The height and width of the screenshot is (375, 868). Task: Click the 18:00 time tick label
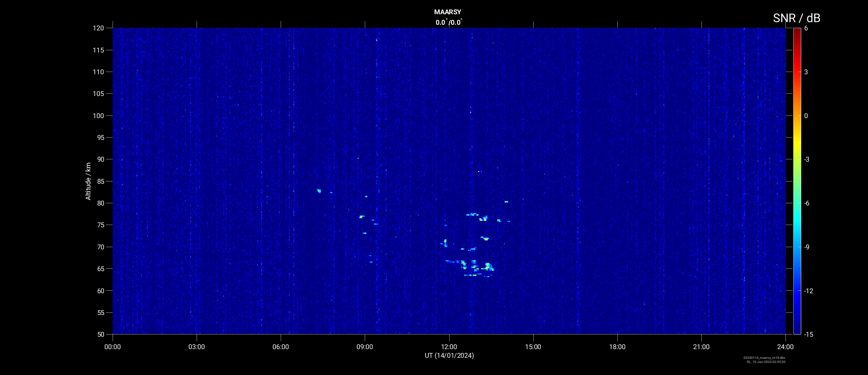point(617,347)
